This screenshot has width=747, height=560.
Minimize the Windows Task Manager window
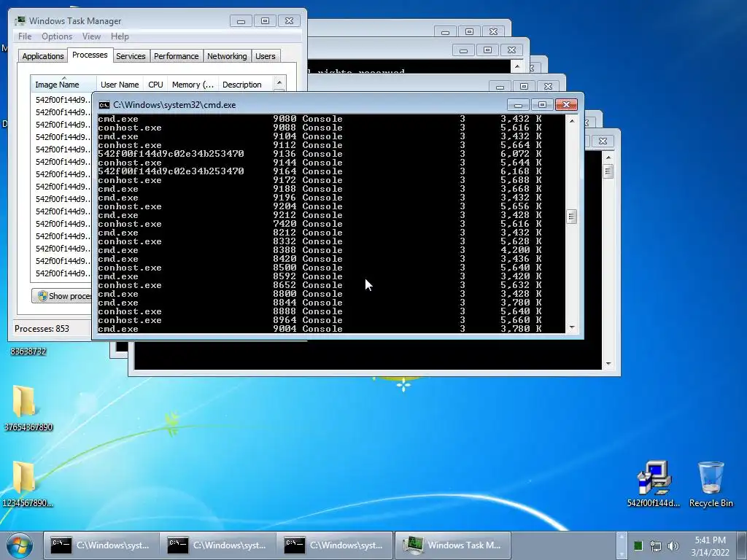[x=241, y=21]
